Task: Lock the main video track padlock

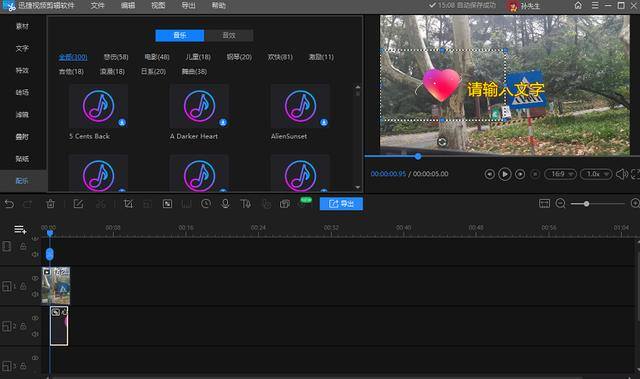Action: tap(23, 246)
